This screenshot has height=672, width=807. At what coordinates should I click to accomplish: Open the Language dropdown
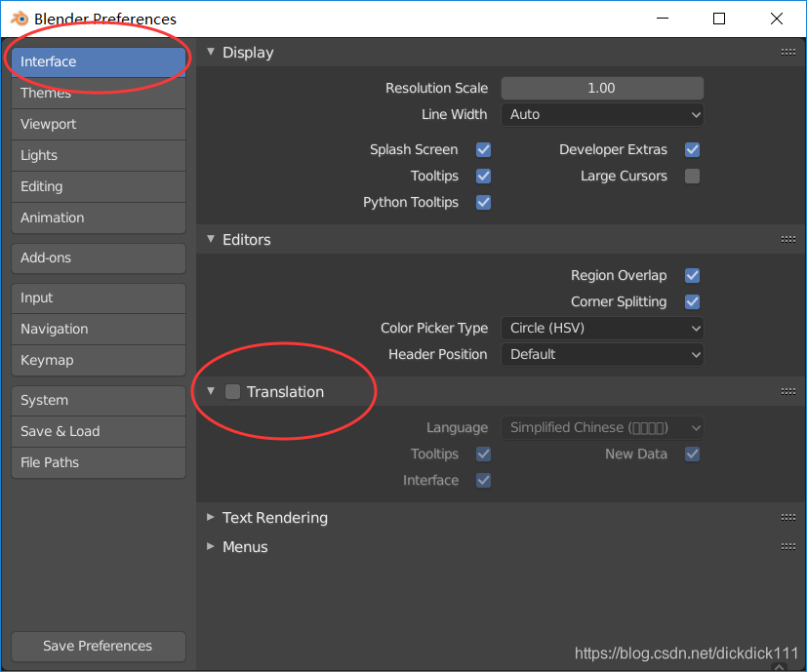pyautogui.click(x=602, y=427)
